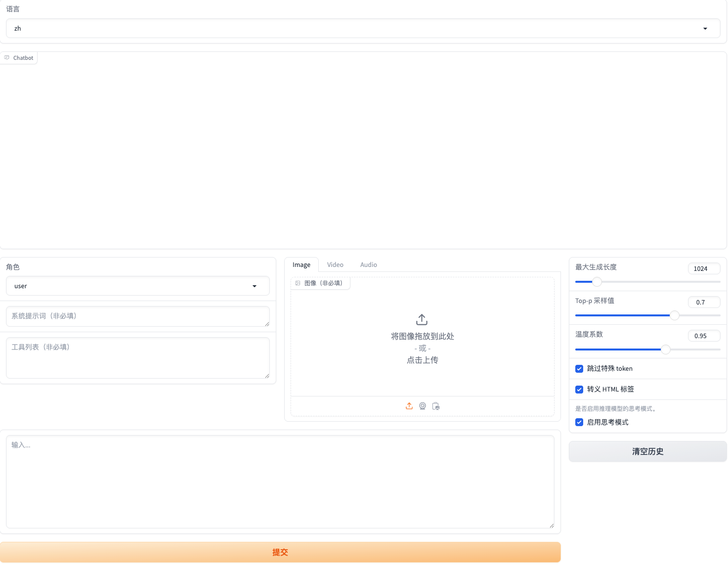Open the 角色 dropdown showing user

138,286
